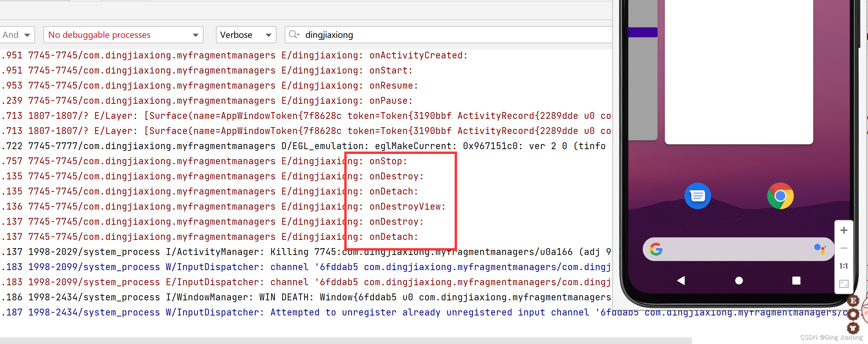Launch Chrome on the emulator home screen

[x=780, y=196]
